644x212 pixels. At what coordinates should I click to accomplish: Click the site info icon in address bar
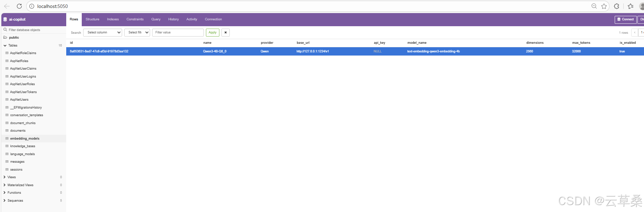point(32,6)
